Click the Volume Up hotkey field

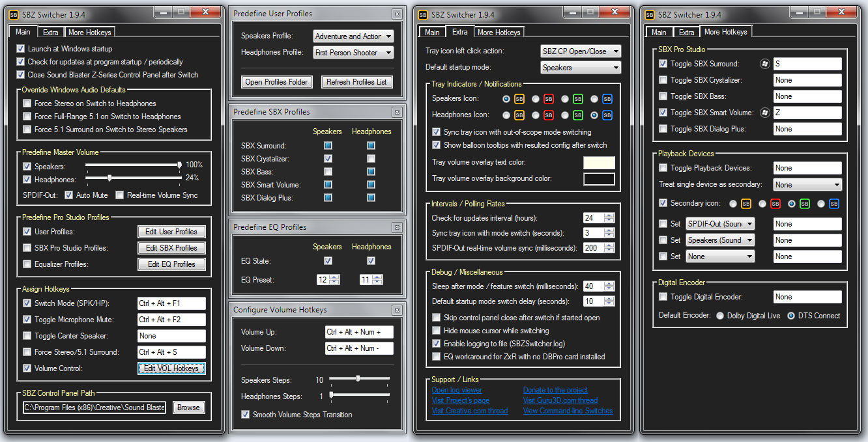360,332
